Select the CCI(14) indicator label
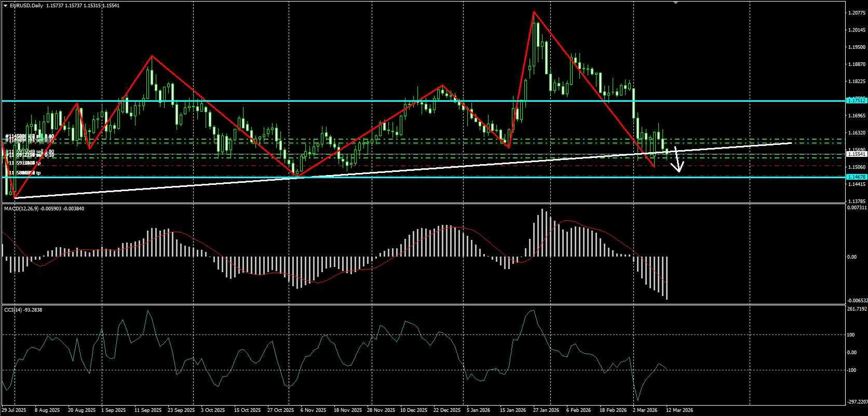This screenshot has height=416, width=868. pyautogui.click(x=13, y=310)
